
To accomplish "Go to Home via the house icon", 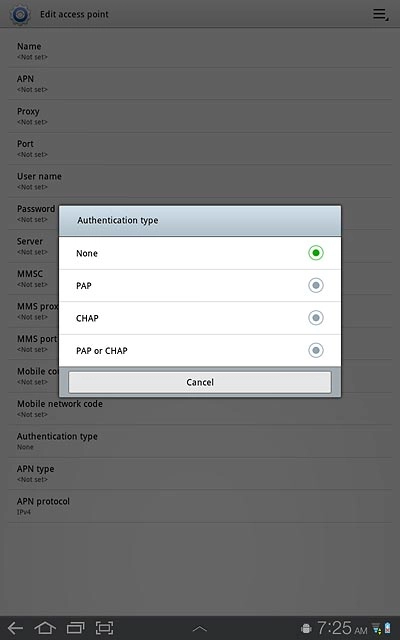I will point(45,628).
